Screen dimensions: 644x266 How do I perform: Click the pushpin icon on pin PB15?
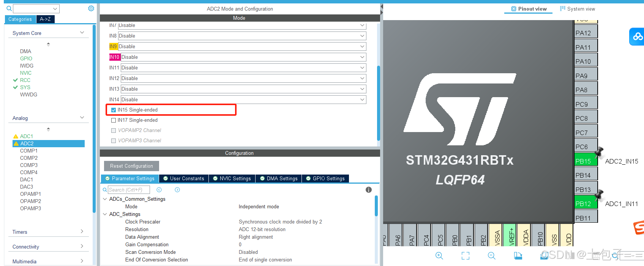[599, 152]
